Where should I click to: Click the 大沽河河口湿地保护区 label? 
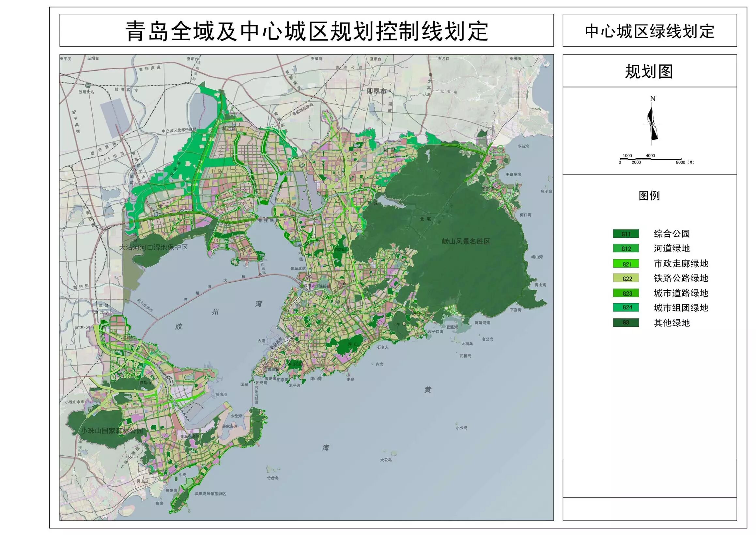153,248
